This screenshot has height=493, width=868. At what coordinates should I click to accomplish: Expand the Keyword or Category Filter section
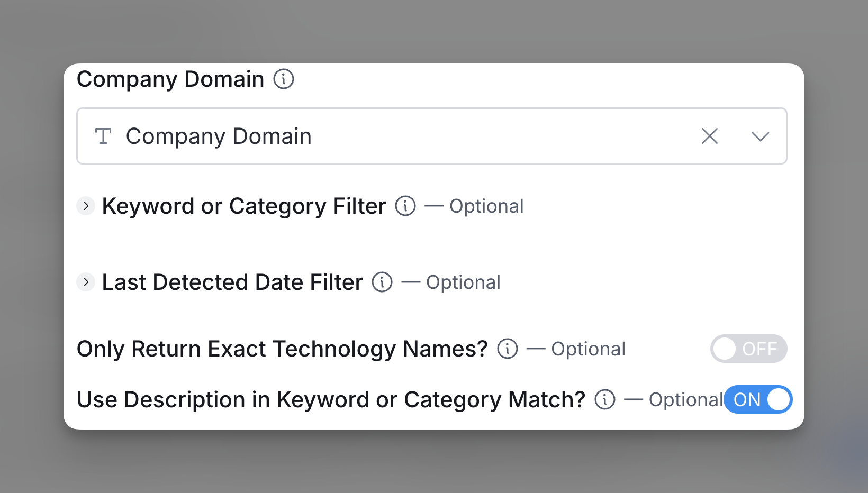pyautogui.click(x=86, y=206)
